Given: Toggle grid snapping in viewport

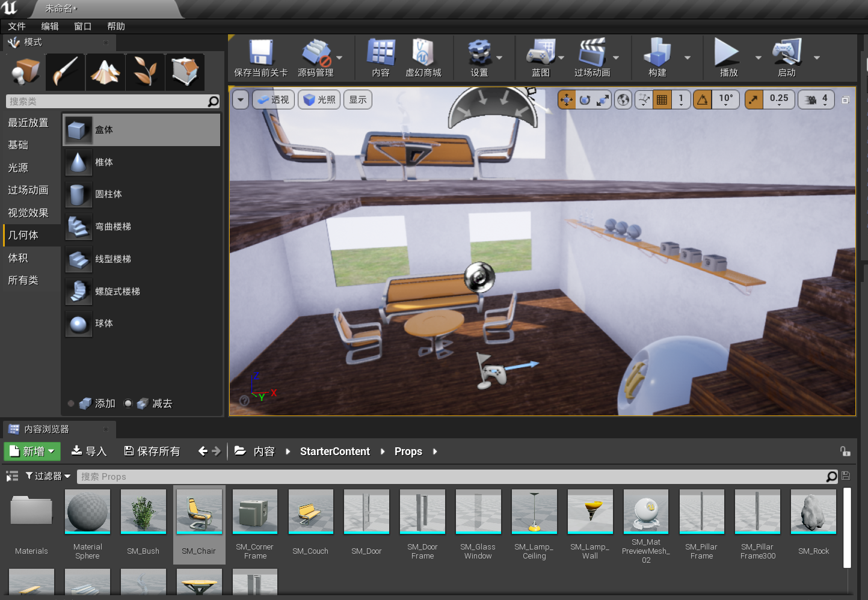Looking at the screenshot, I should [662, 100].
